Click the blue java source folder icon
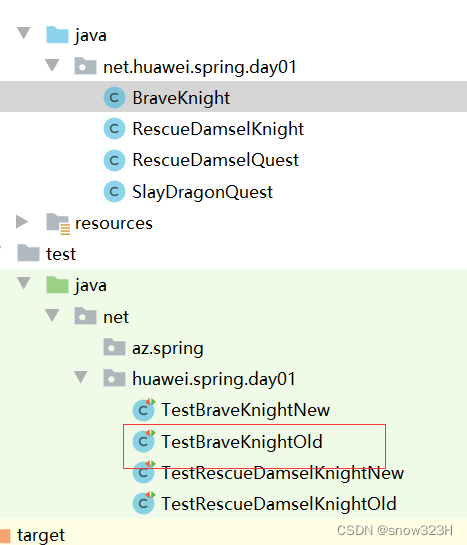The image size is (467, 545). click(57, 35)
